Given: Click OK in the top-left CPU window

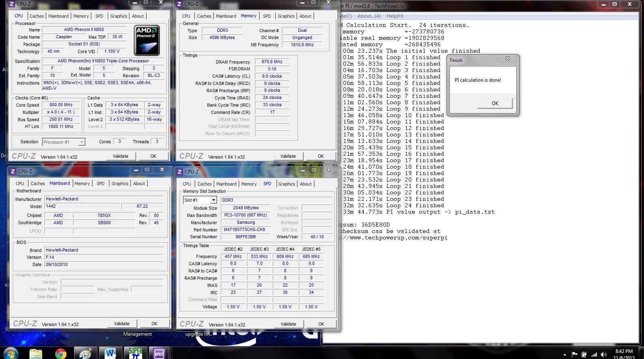Looking at the screenshot, I should click(153, 156).
